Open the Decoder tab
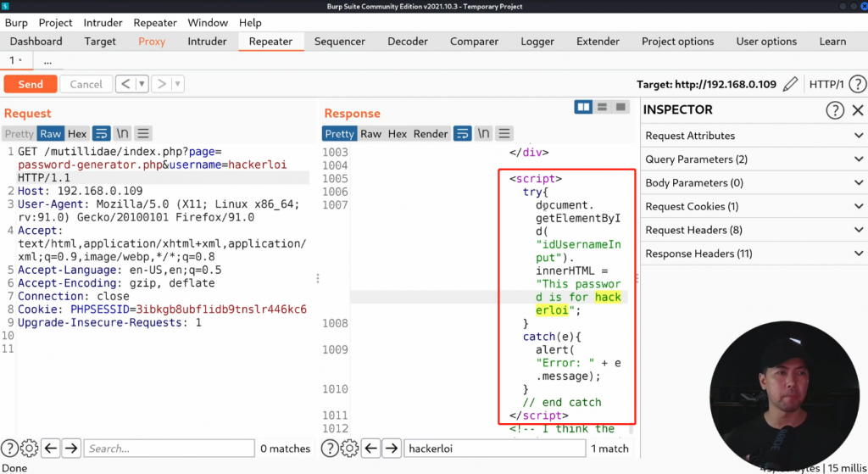Viewport: 868px width, 474px height. 408,42
